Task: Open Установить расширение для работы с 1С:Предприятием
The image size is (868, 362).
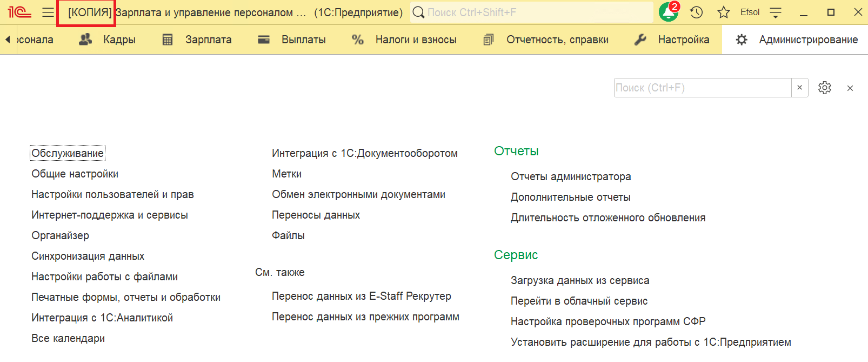Action: click(x=651, y=342)
